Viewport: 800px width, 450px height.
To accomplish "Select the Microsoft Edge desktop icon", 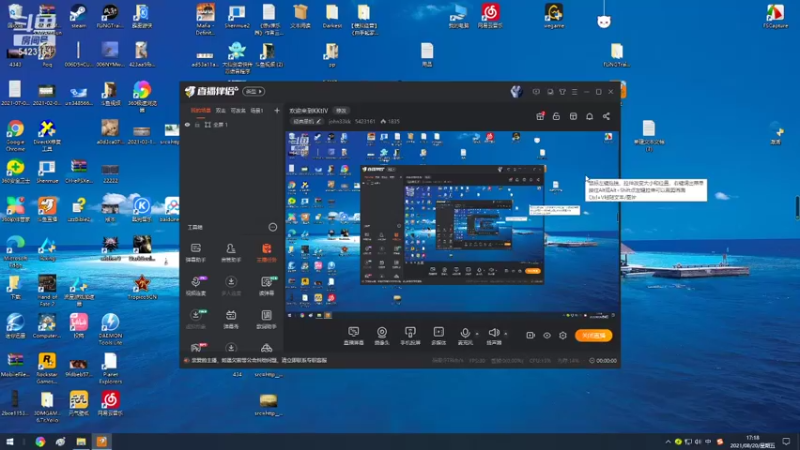I will click(x=15, y=252).
